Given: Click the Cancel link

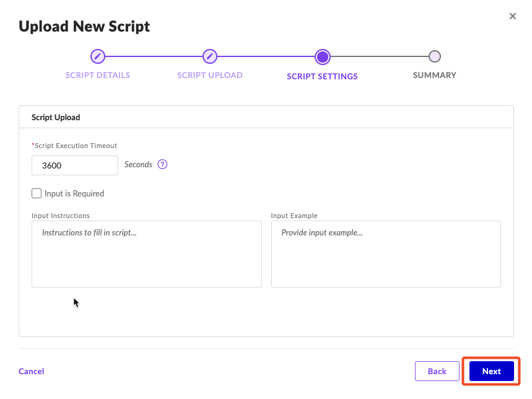Looking at the screenshot, I should pyautogui.click(x=32, y=371).
